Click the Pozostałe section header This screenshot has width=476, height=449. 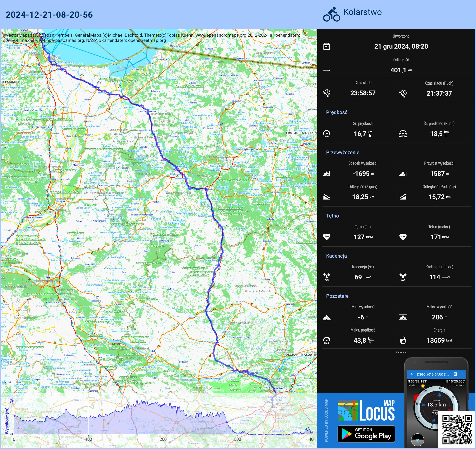[x=337, y=296]
